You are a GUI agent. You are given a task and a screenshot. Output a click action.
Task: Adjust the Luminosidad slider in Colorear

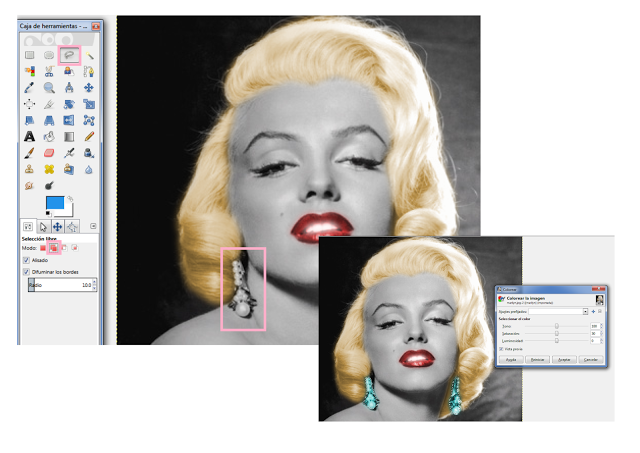(557, 341)
